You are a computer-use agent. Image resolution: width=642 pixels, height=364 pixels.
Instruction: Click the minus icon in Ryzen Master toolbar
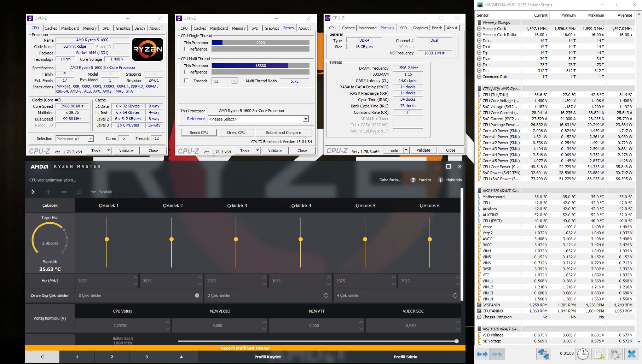[x=64, y=192]
